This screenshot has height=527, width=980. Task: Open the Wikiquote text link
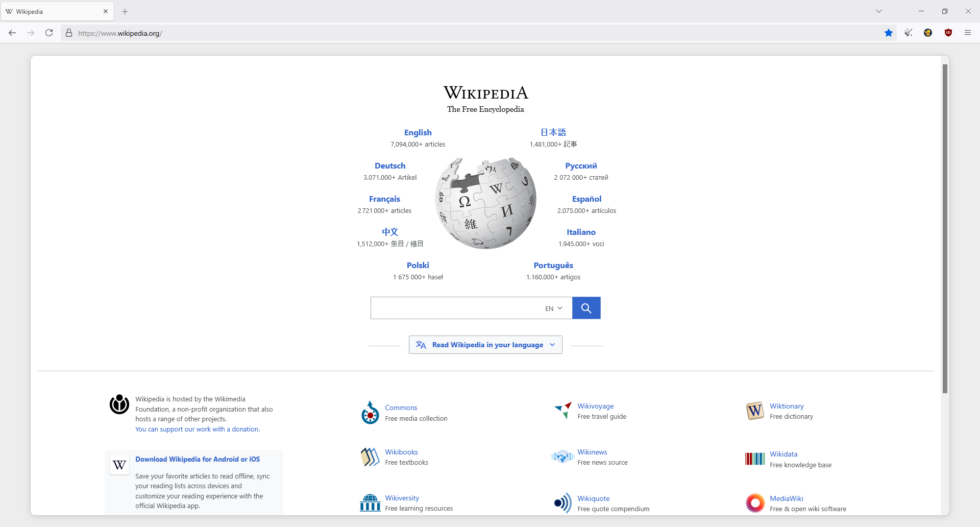[594, 498]
